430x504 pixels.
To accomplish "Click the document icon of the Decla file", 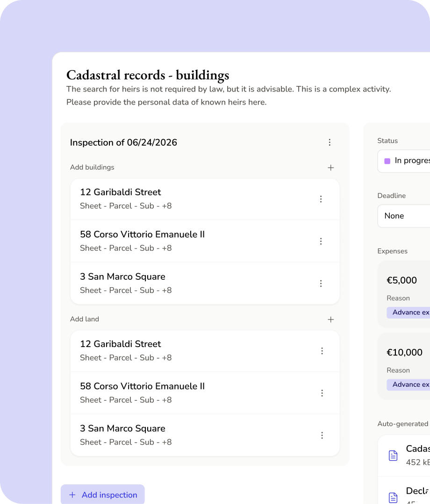I will [x=393, y=497].
